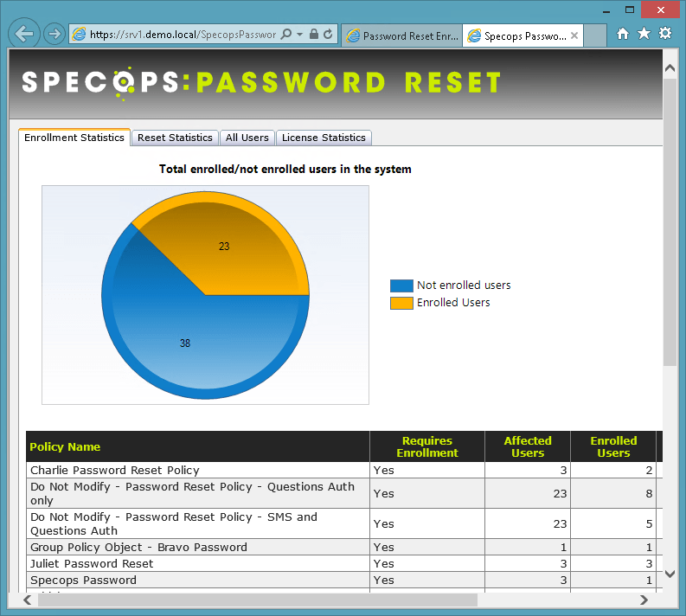This screenshot has width=686, height=616.
Task: Open the browser Tools gear icon
Action: (x=664, y=34)
